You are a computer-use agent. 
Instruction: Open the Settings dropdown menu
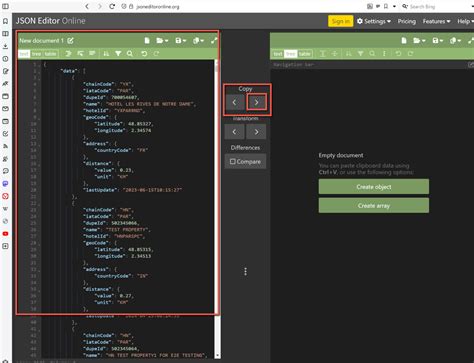(x=374, y=21)
